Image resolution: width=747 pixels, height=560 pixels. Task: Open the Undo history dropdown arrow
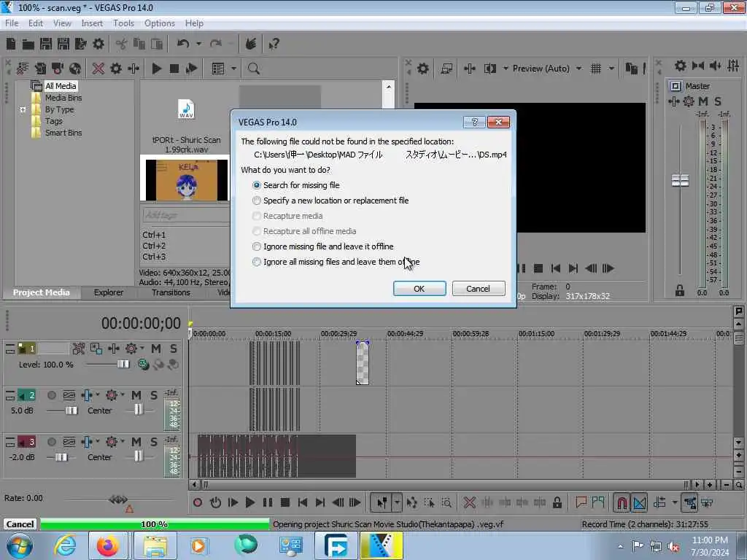[x=198, y=44]
